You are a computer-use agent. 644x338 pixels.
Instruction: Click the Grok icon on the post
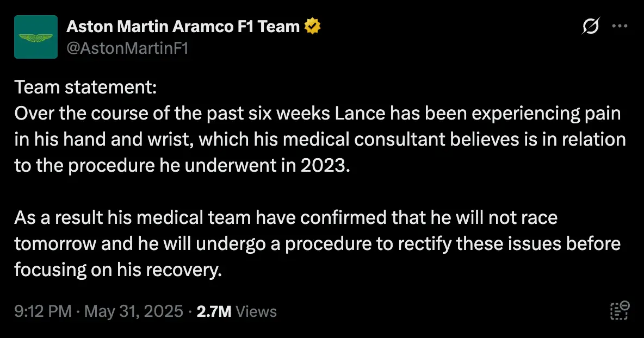[591, 26]
